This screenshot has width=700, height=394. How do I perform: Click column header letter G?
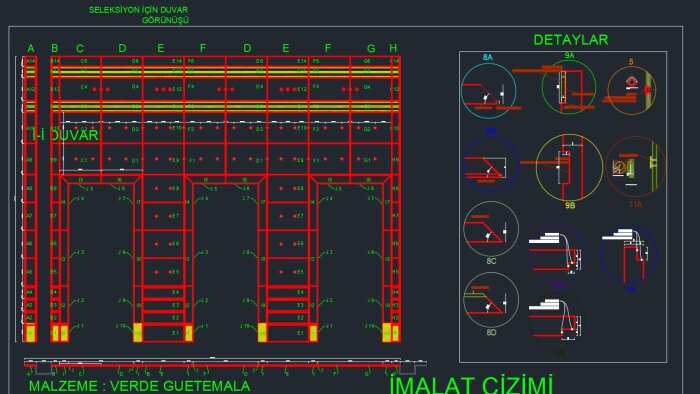click(x=371, y=48)
